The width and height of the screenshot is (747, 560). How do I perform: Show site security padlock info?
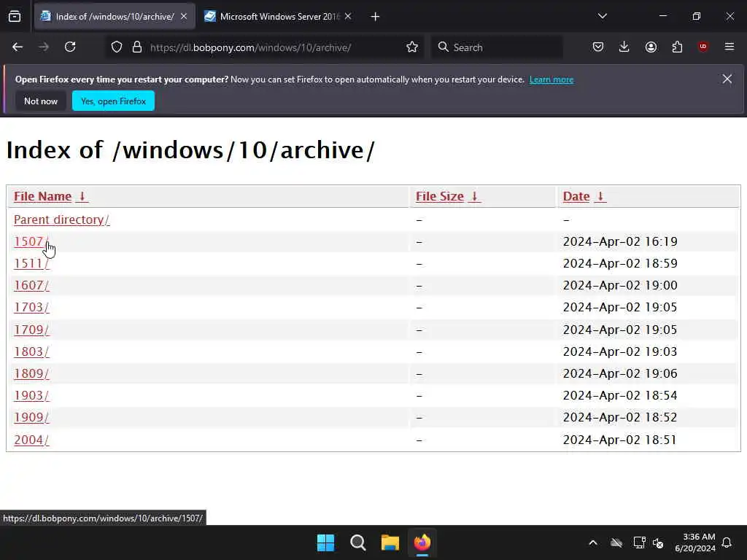point(137,47)
